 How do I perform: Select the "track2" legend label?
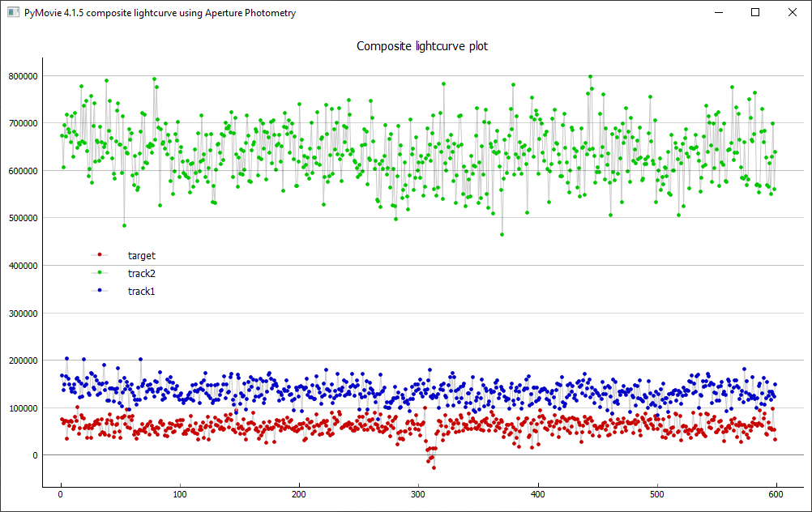pos(141,273)
